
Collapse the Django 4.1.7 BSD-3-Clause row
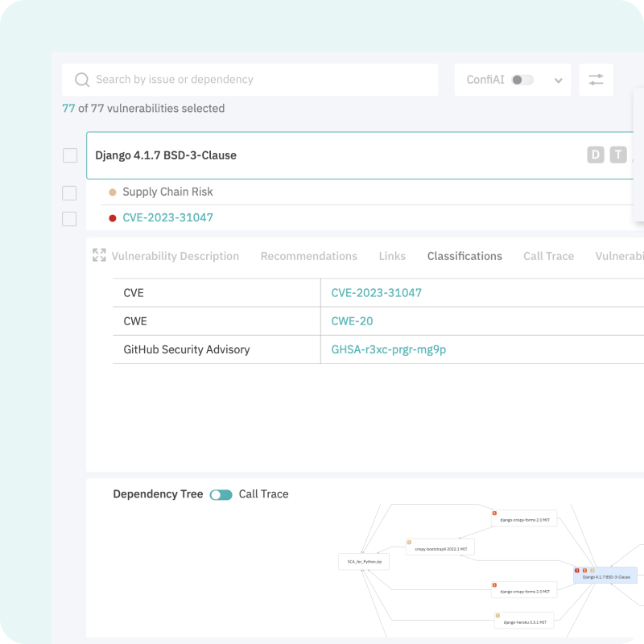click(x=360, y=155)
